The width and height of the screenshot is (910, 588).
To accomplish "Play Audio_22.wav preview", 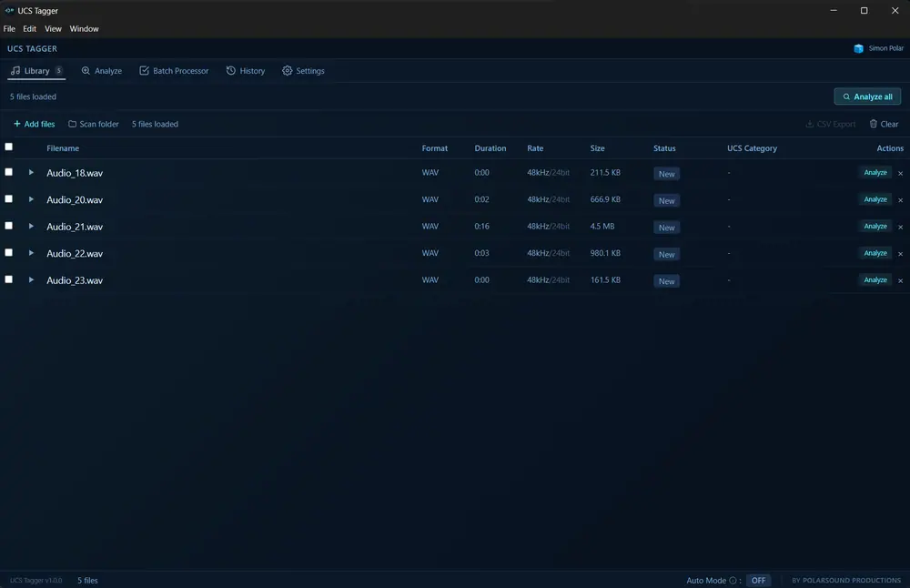I will pyautogui.click(x=31, y=253).
